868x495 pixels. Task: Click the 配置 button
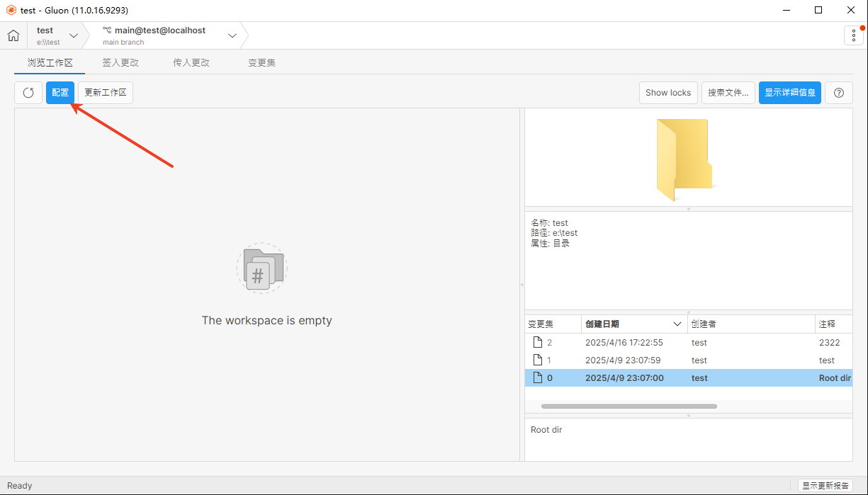coord(60,93)
